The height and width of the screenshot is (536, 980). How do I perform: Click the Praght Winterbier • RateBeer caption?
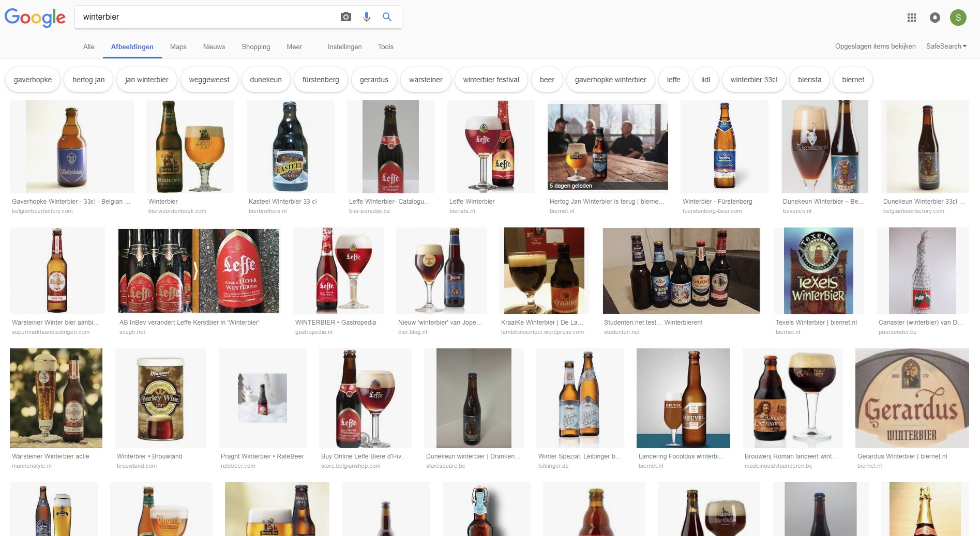[262, 456]
